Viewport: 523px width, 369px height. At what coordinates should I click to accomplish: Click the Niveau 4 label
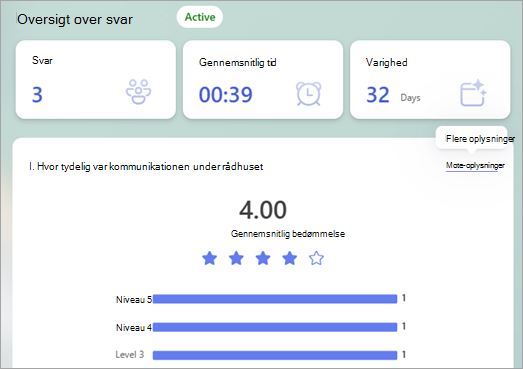[x=134, y=328]
